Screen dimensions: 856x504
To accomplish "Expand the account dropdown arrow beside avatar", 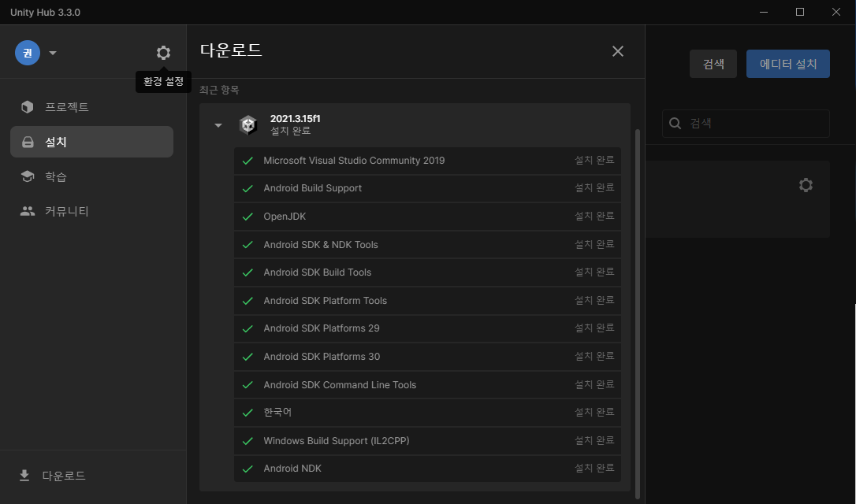I will 53,53.
